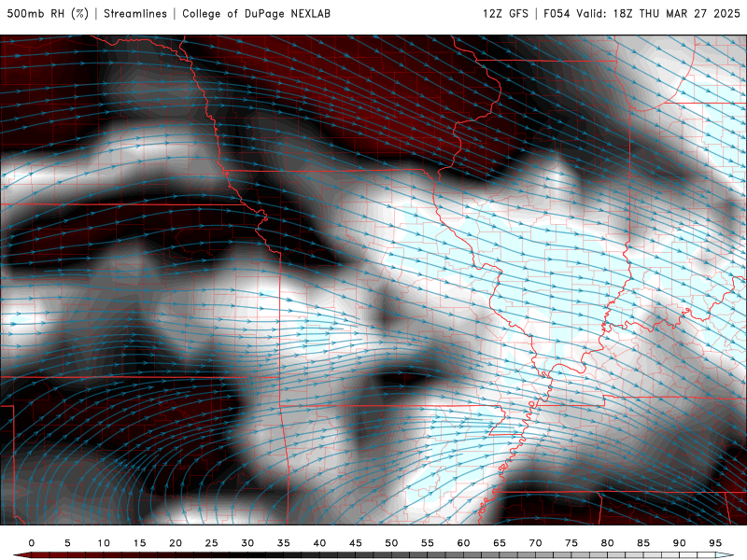Select the 85 value on the color scale
Image resolution: width=747 pixels, height=560 pixels.
[643, 543]
